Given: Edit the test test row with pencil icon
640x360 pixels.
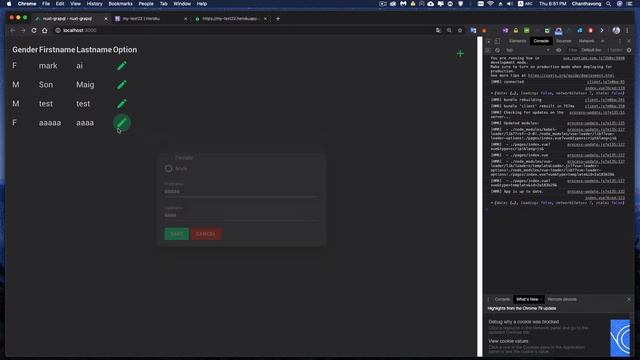Looking at the screenshot, I should tap(122, 104).
